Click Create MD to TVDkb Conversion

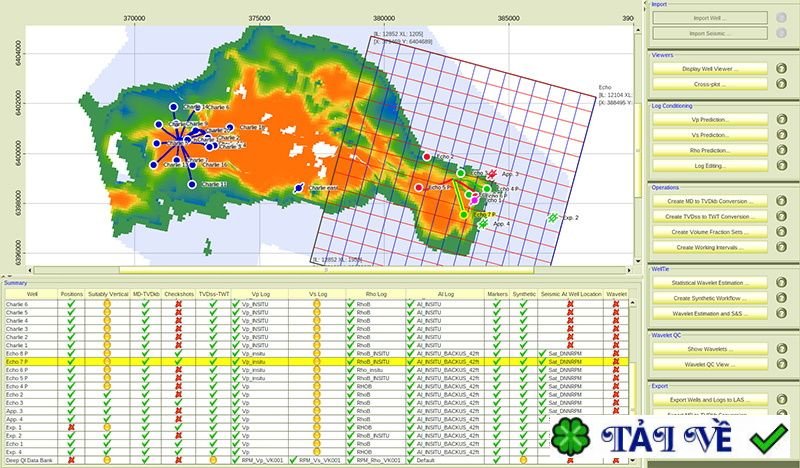[710, 201]
